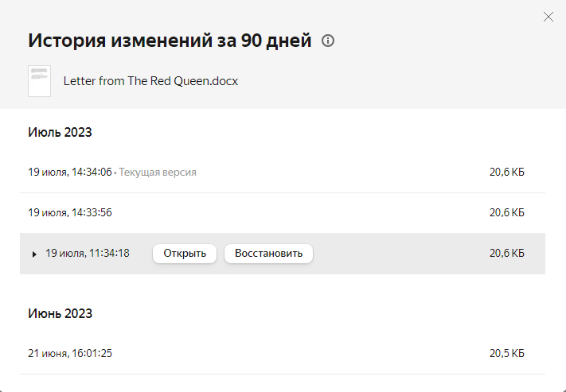Click the current version's 20,6 КБ size
The height and width of the screenshot is (392, 566).
[506, 172]
